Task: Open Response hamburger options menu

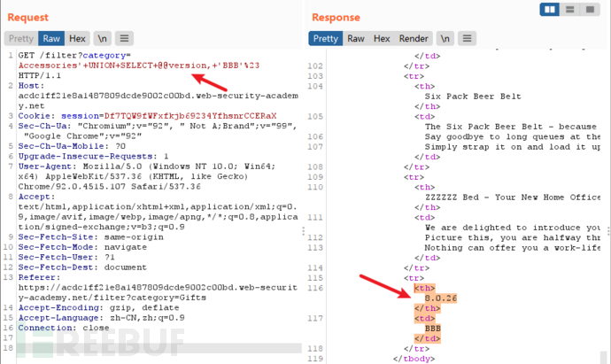Action: (467, 39)
